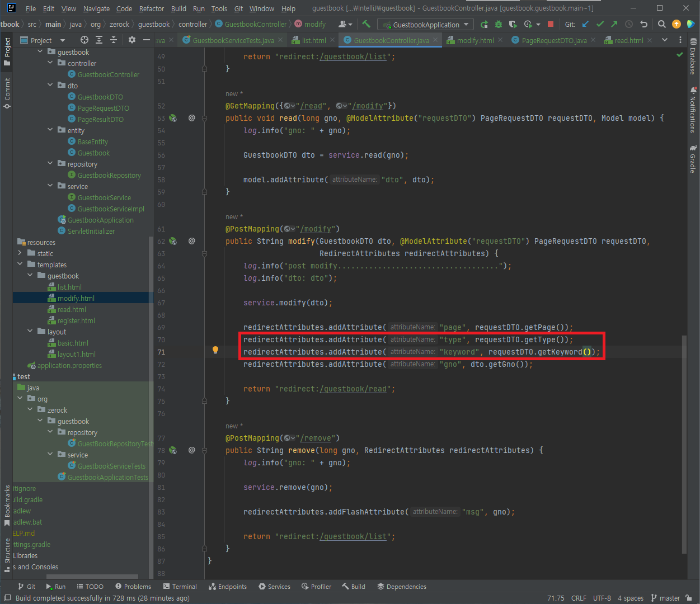Toggle the Project tool window sidebar button
The image size is (700, 604).
tap(7, 51)
